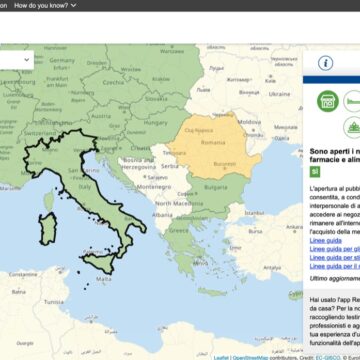This screenshot has height=360, width=360.
Task: Click the "Bursa" city label
Action: pyautogui.click(x=255, y=231)
